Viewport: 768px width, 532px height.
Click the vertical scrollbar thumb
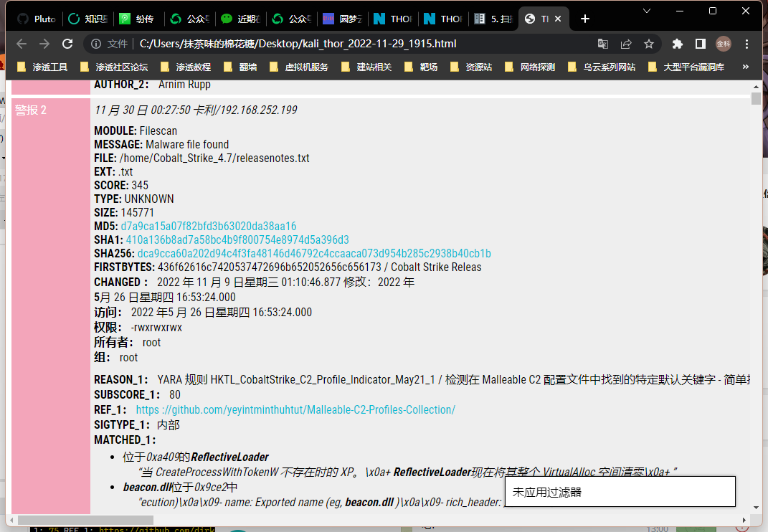click(757, 98)
